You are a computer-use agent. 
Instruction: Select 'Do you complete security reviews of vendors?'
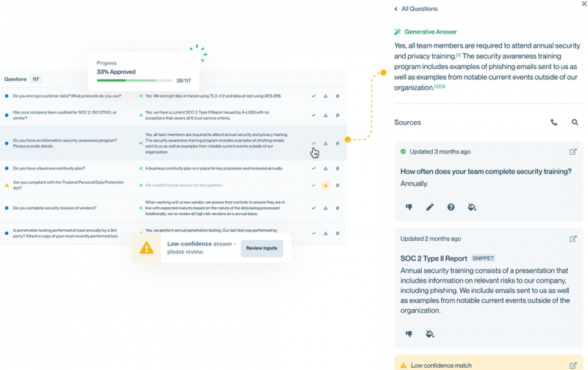(x=54, y=208)
